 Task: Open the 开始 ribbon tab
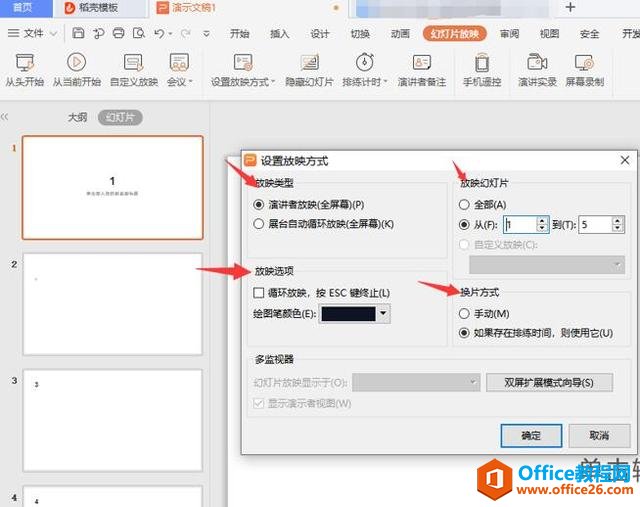[239, 33]
